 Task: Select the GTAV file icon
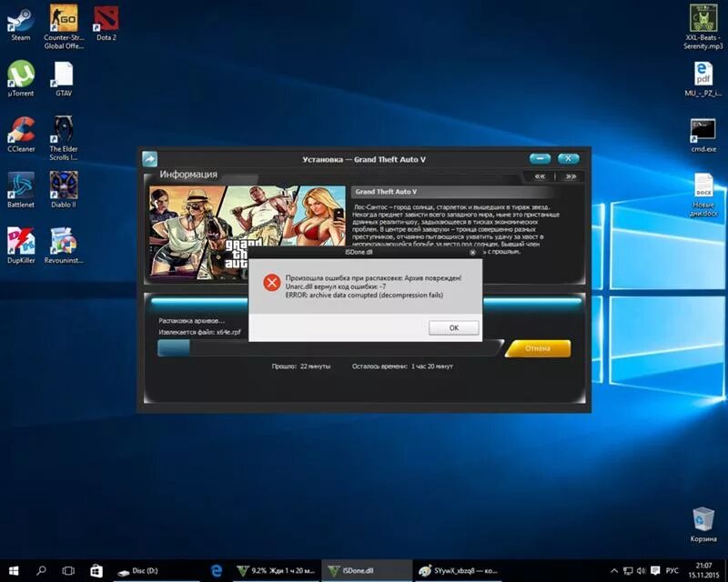click(x=63, y=79)
